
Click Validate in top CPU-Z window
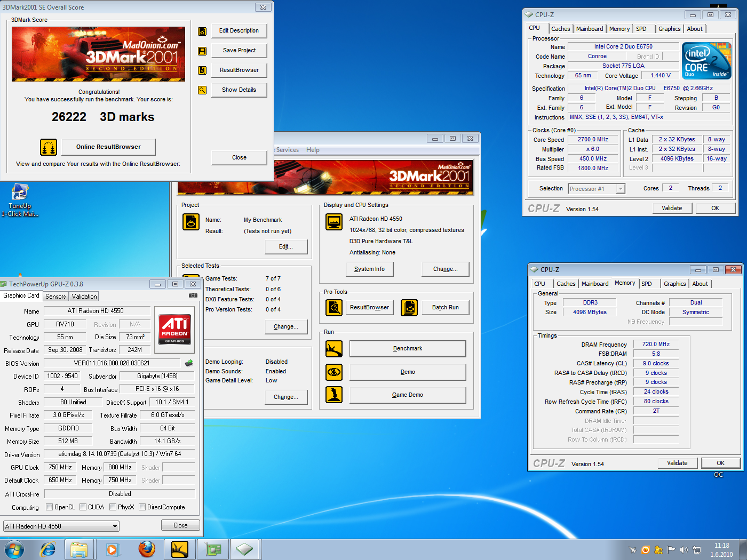672,208
